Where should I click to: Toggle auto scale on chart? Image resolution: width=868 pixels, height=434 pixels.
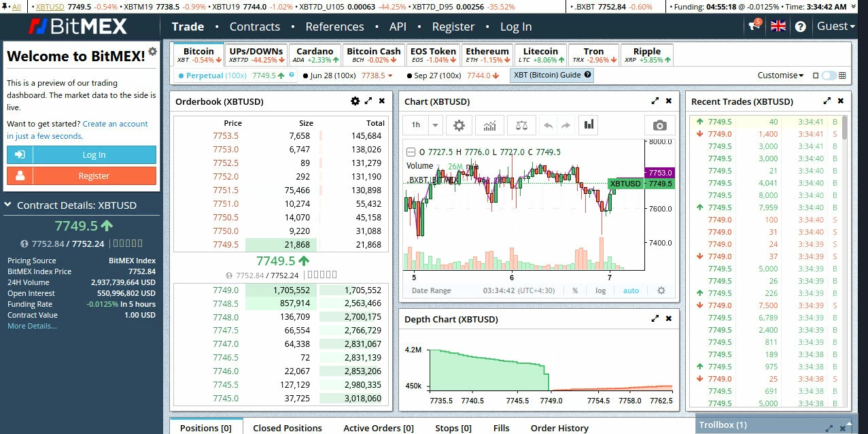coord(631,290)
